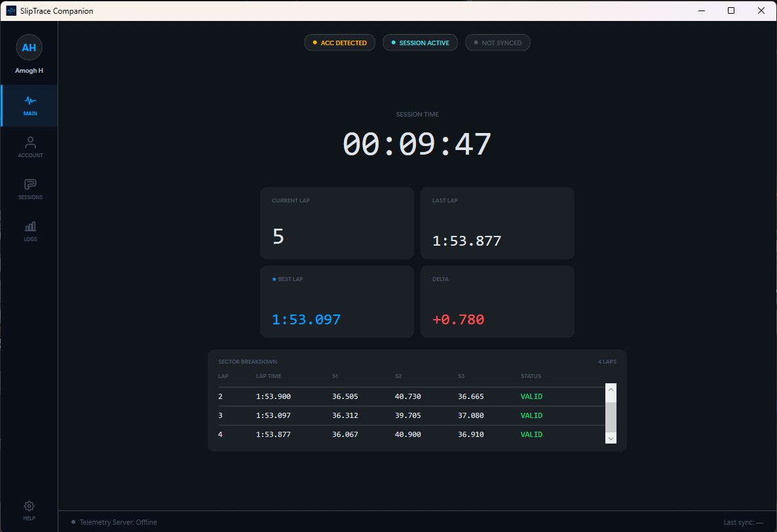
Task: Click the Last Lap time 1:53.877
Action: tap(467, 241)
